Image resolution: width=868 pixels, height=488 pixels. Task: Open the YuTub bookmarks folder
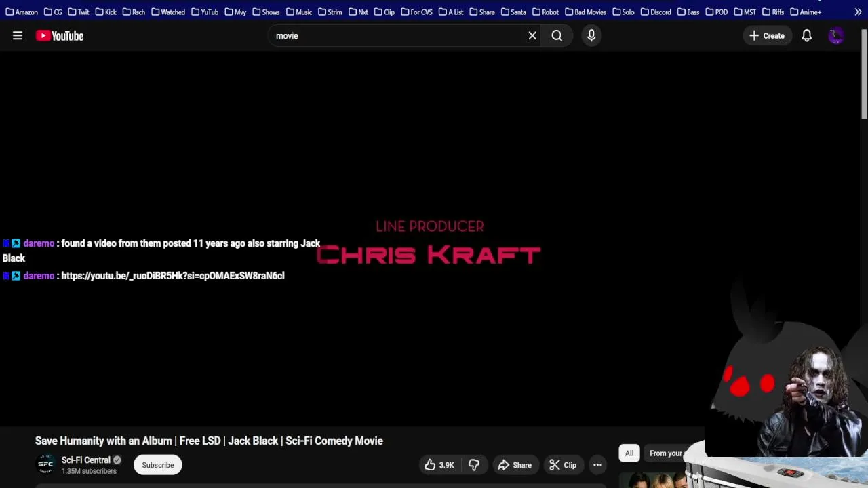tap(205, 12)
